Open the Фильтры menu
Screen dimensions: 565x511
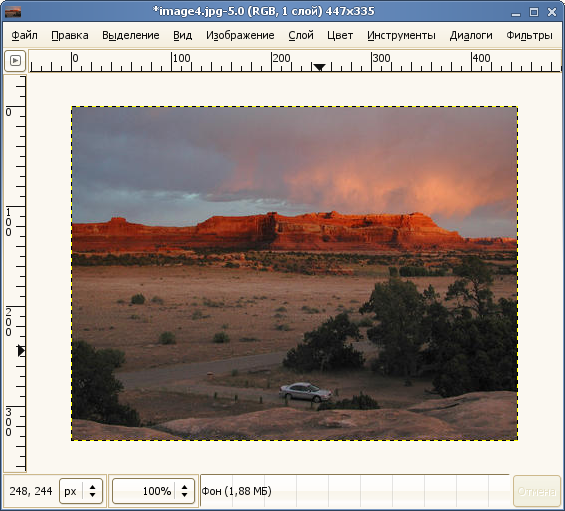529,35
